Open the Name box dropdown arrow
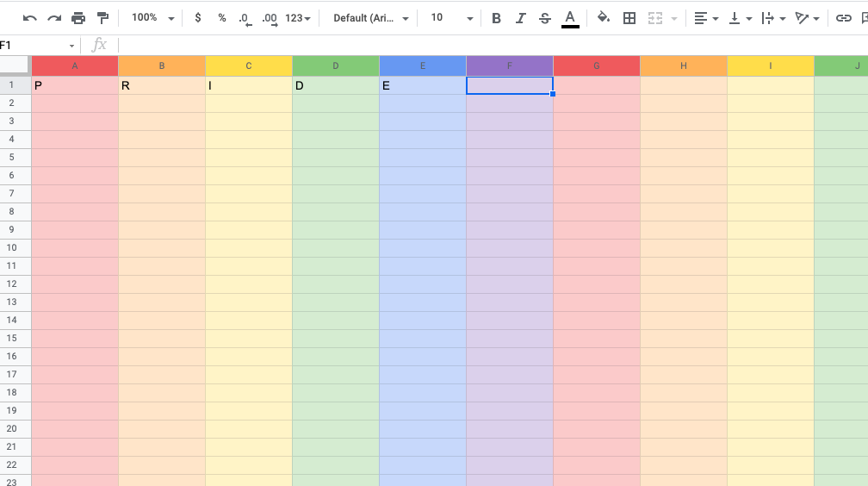This screenshot has height=486, width=868. [x=71, y=46]
